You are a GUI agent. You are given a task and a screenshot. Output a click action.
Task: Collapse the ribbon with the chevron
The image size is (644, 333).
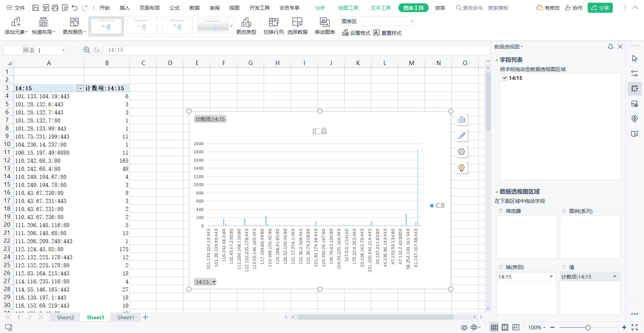coord(635,8)
